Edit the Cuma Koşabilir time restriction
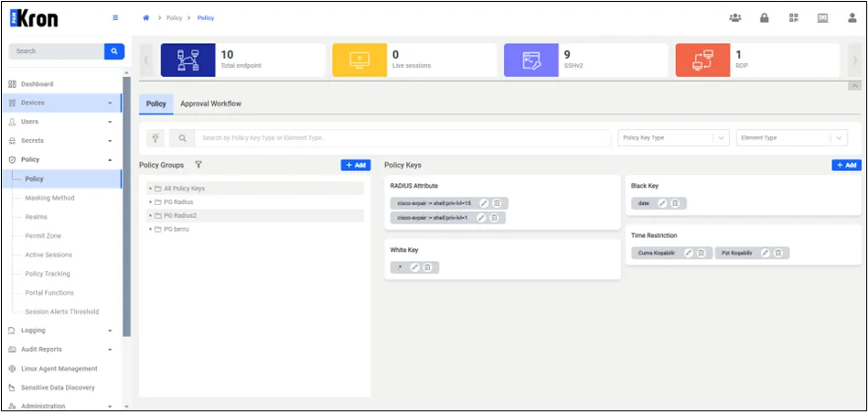 689,253
